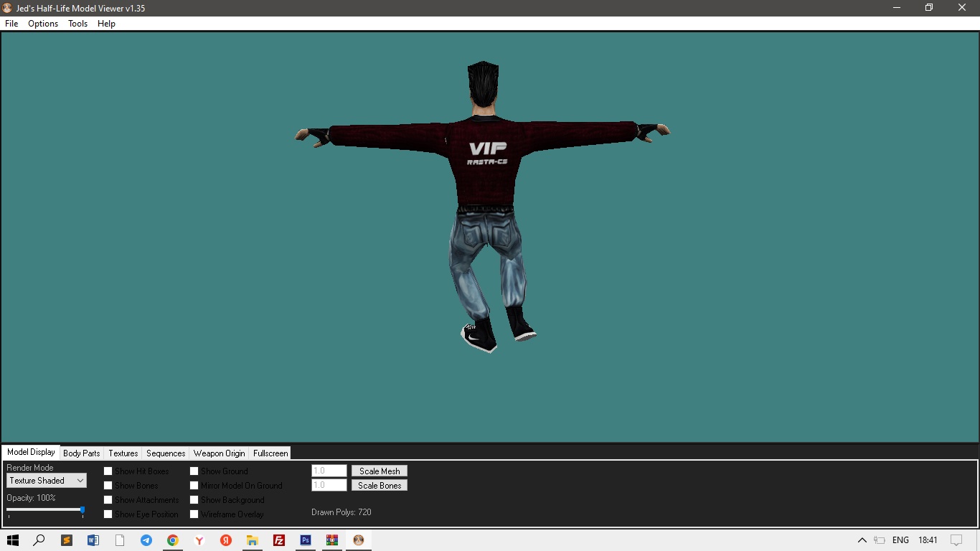
Task: Enable Show Attachments checkbox
Action: (x=108, y=500)
